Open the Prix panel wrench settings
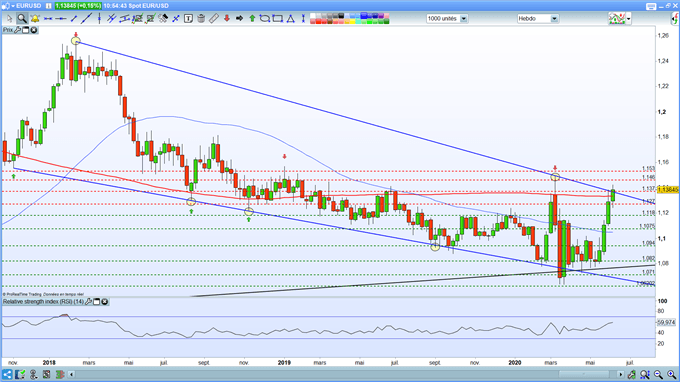Image resolution: width=680 pixels, height=382 pixels. [x=18, y=30]
